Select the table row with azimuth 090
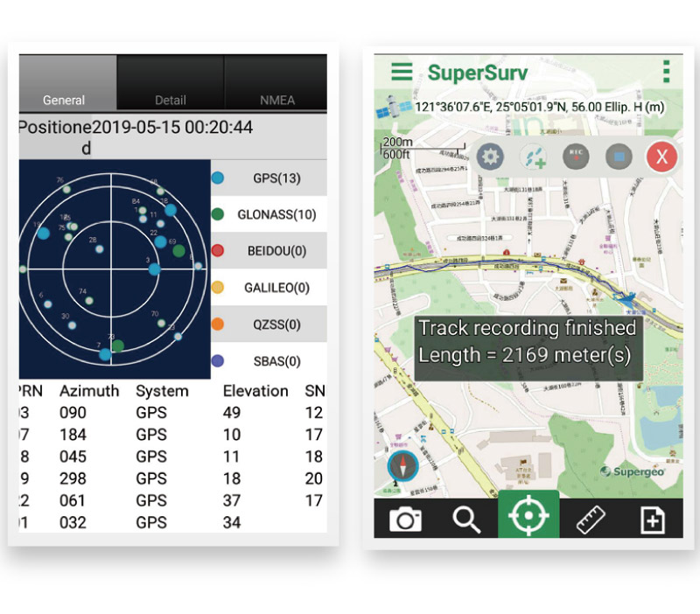The width and height of the screenshot is (700, 614). pyautogui.click(x=172, y=413)
